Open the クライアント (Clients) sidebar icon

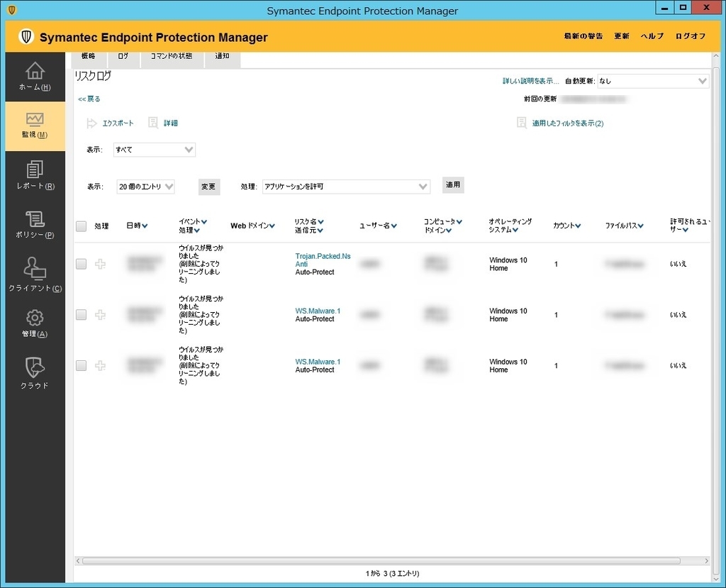tap(35, 274)
